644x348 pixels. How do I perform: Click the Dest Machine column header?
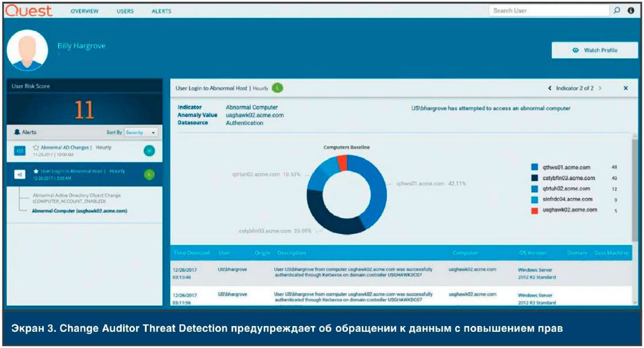coord(611,253)
